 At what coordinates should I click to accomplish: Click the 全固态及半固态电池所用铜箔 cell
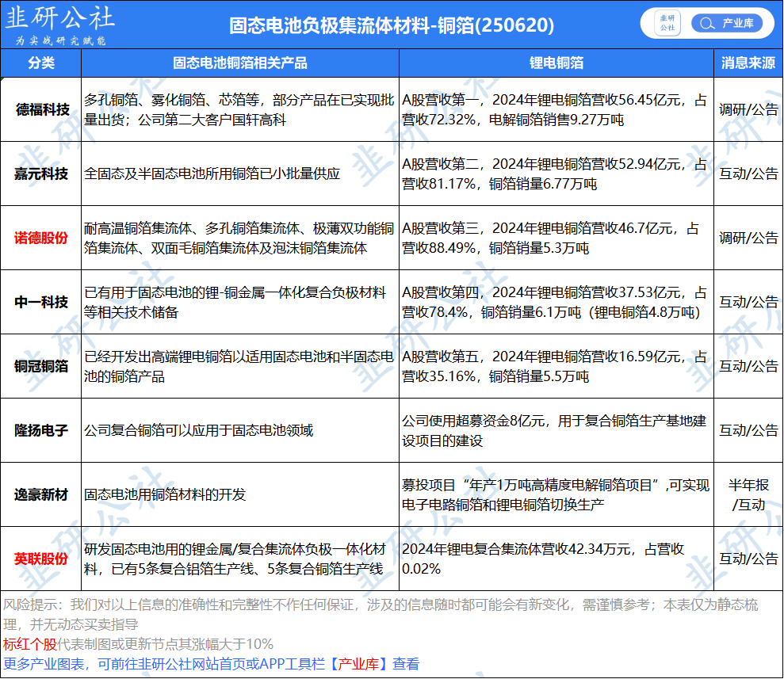(240, 174)
